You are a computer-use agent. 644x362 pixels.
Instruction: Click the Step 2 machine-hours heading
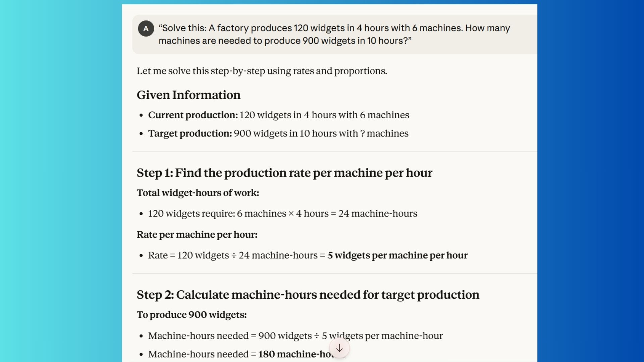308,295
